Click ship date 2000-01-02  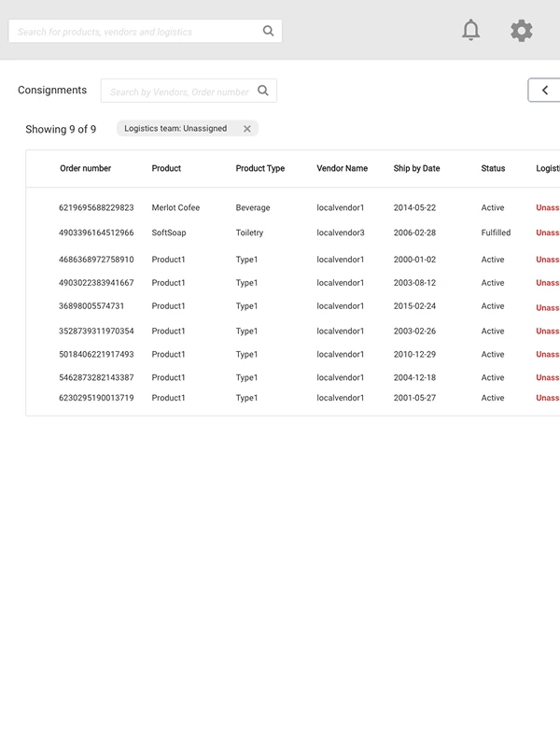(414, 260)
